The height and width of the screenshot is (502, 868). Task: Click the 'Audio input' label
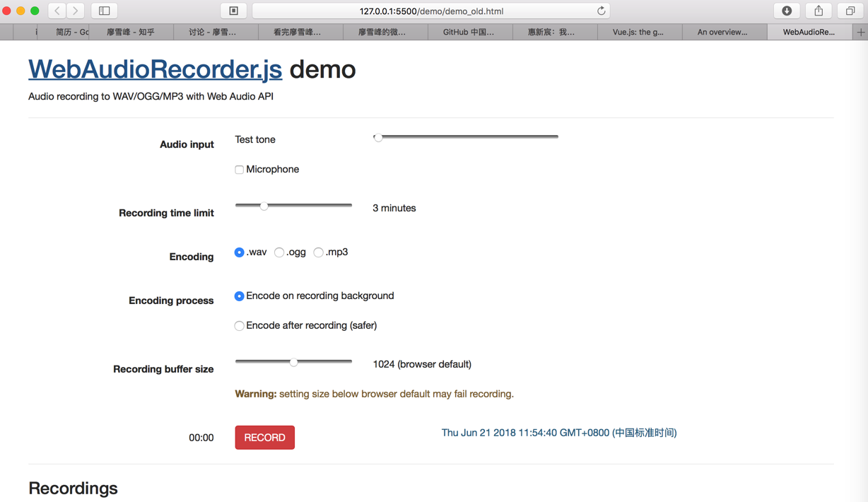pyautogui.click(x=187, y=144)
